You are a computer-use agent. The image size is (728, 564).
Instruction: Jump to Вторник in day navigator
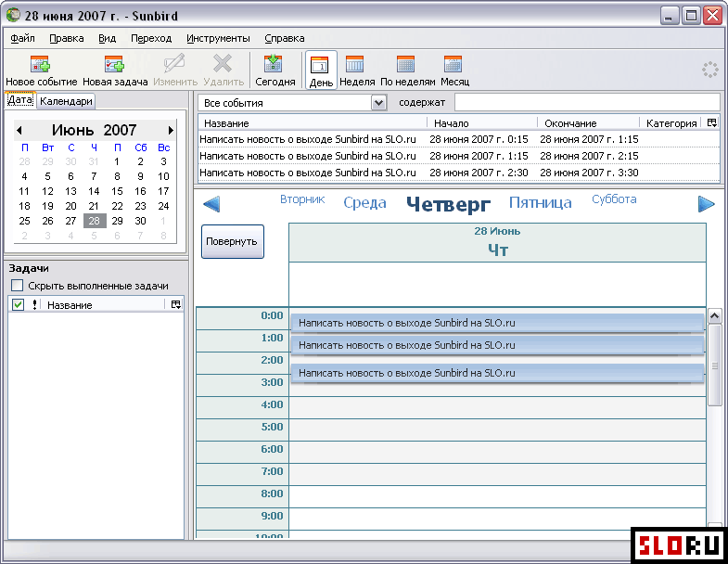coord(302,199)
